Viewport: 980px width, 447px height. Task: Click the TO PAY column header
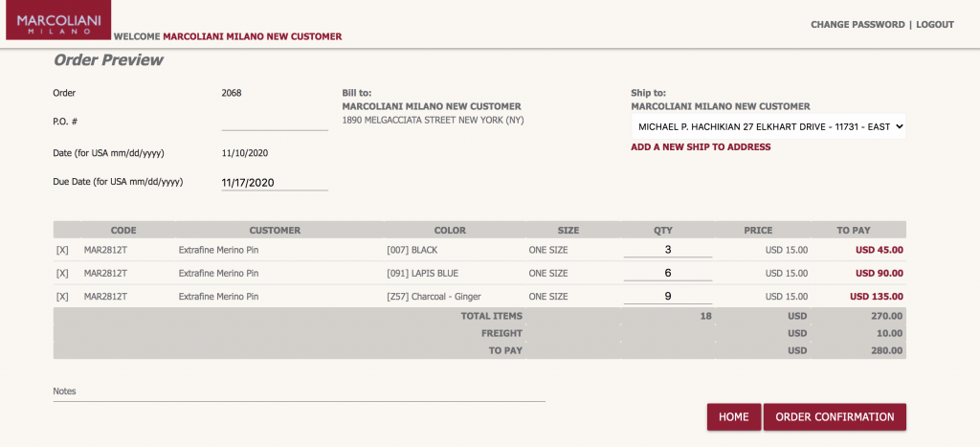(x=854, y=231)
